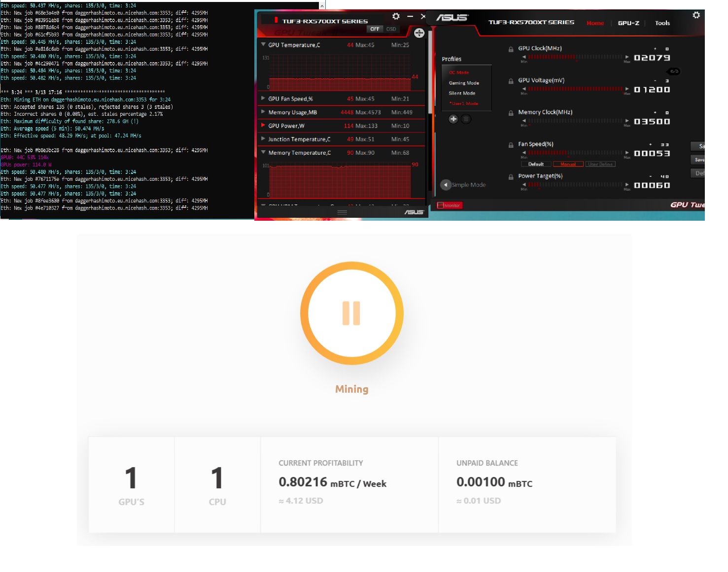Click the monitor panel move/dock arrows icon
Image resolution: width=728 pixels, height=572 pixels.
click(x=419, y=33)
